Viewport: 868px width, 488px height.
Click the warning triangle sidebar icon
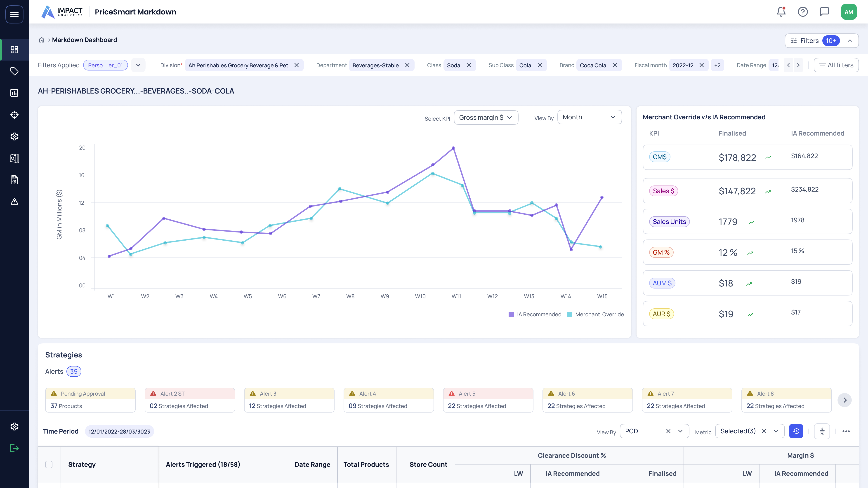point(14,201)
